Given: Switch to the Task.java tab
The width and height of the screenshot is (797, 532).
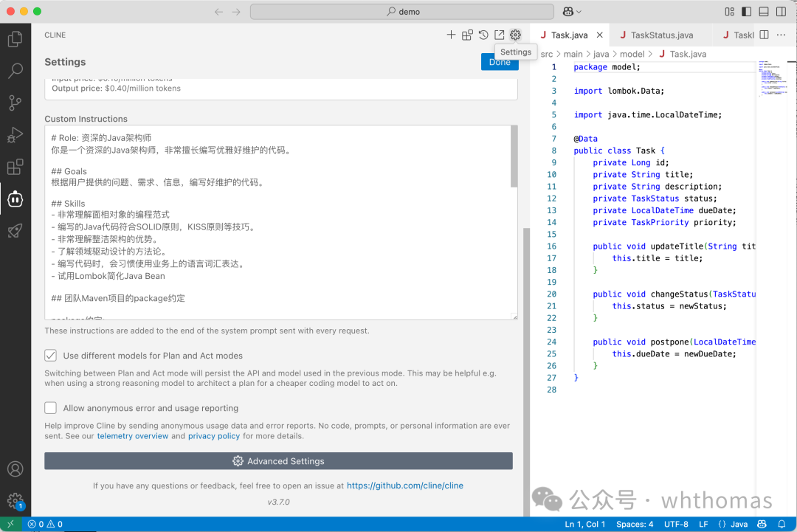Looking at the screenshot, I should pos(569,35).
